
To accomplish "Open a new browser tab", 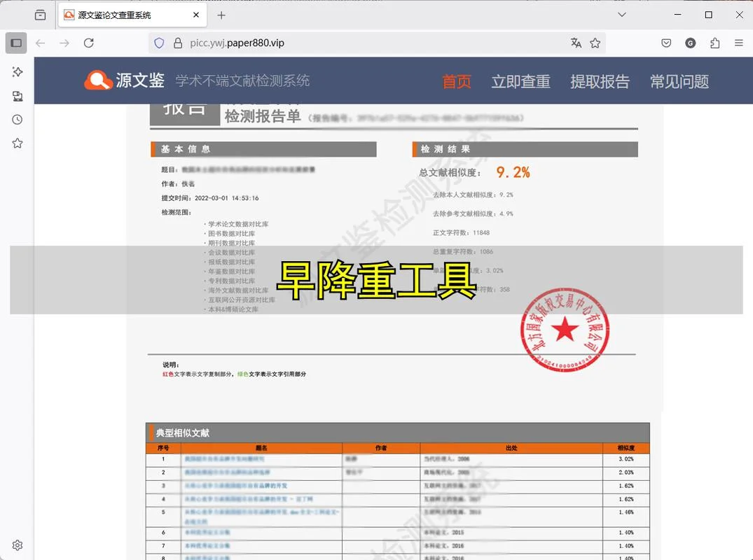I will tap(221, 15).
